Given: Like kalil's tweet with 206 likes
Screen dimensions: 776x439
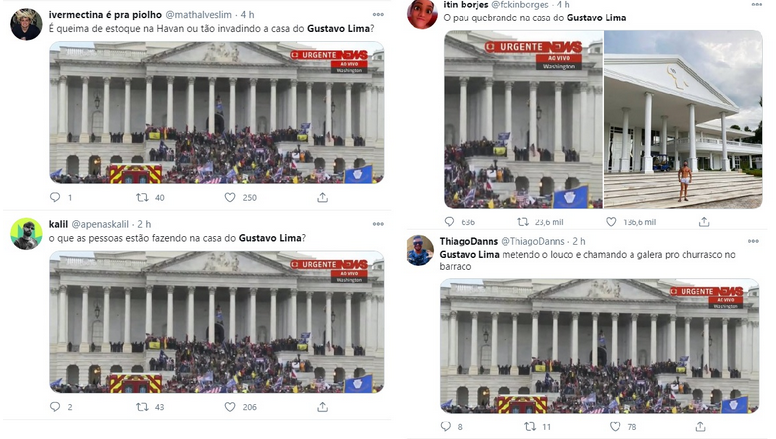Looking at the screenshot, I should tap(230, 406).
